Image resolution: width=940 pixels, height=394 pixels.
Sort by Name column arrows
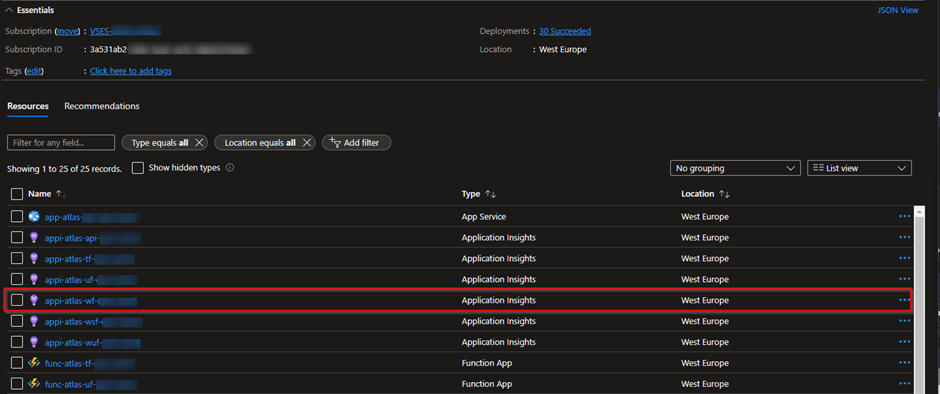(61, 194)
